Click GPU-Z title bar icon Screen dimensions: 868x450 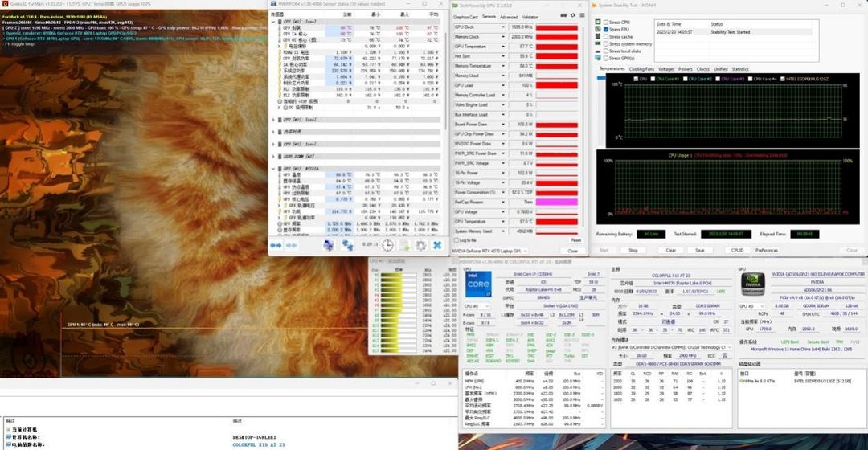tap(455, 6)
